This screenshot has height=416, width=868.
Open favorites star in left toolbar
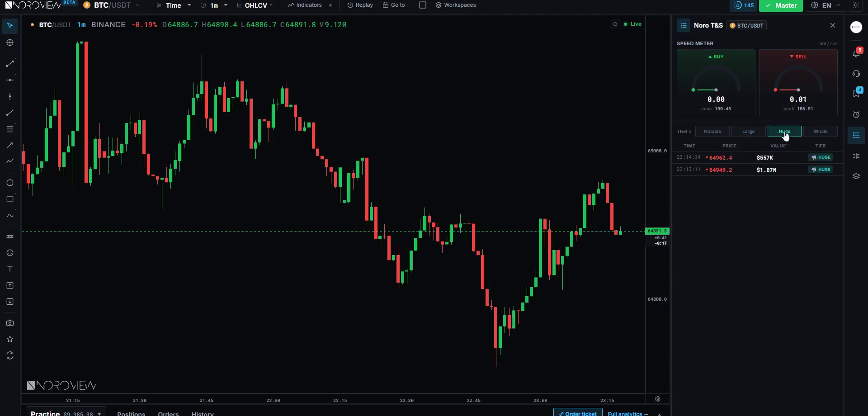(10, 339)
